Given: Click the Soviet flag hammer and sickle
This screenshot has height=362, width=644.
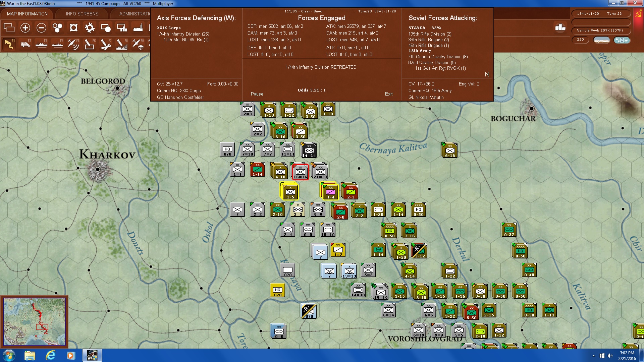Looking at the screenshot, I should coord(638,14).
